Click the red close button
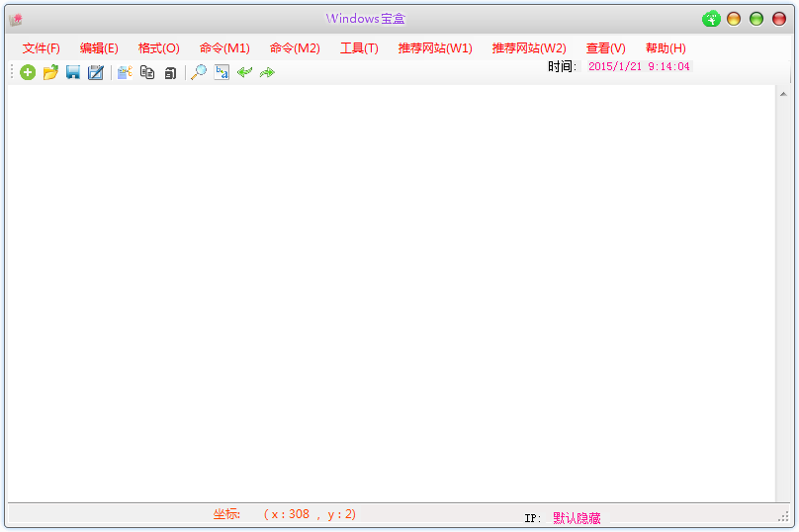This screenshot has width=799, height=532. 779,19
